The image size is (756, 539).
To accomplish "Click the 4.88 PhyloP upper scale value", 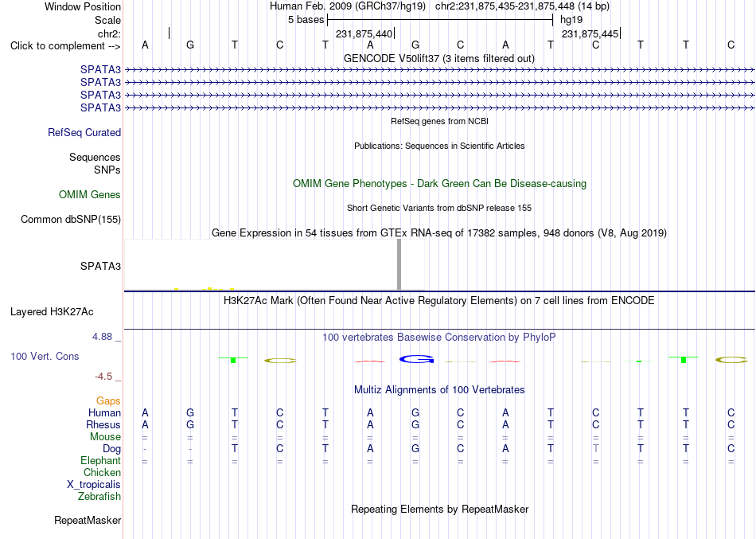I will (x=102, y=337).
